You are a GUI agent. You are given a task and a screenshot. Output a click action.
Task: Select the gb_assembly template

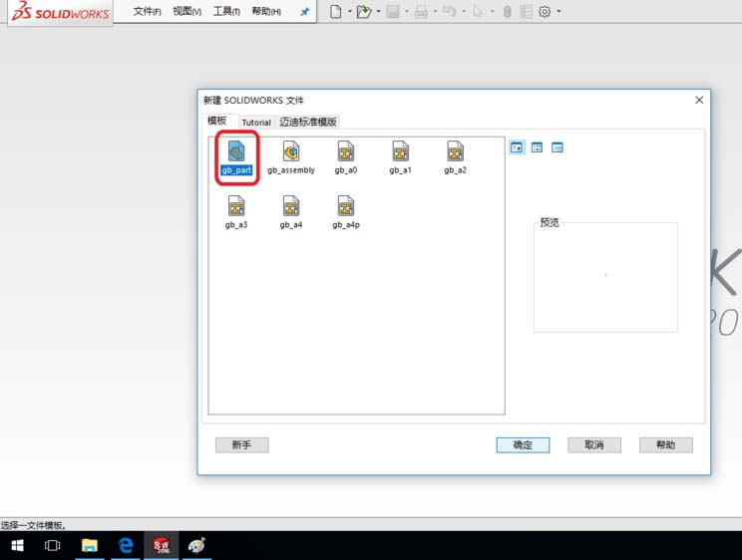(x=291, y=158)
